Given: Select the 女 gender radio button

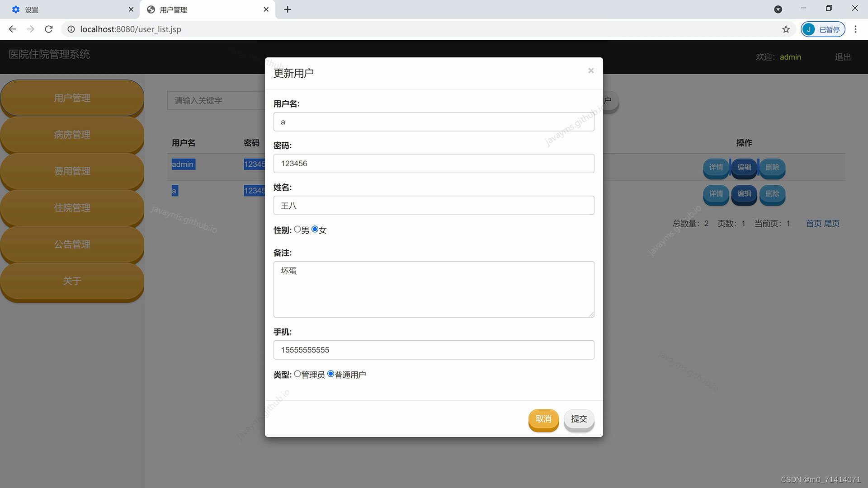Looking at the screenshot, I should point(315,230).
